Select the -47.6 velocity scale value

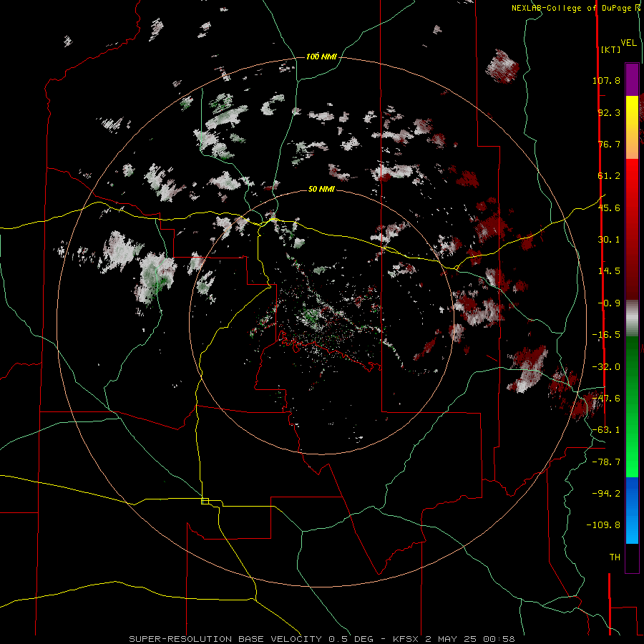pos(606,399)
